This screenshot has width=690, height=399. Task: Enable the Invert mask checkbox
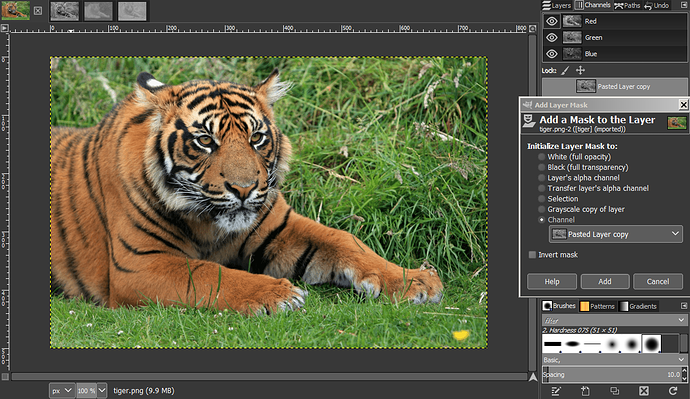532,255
